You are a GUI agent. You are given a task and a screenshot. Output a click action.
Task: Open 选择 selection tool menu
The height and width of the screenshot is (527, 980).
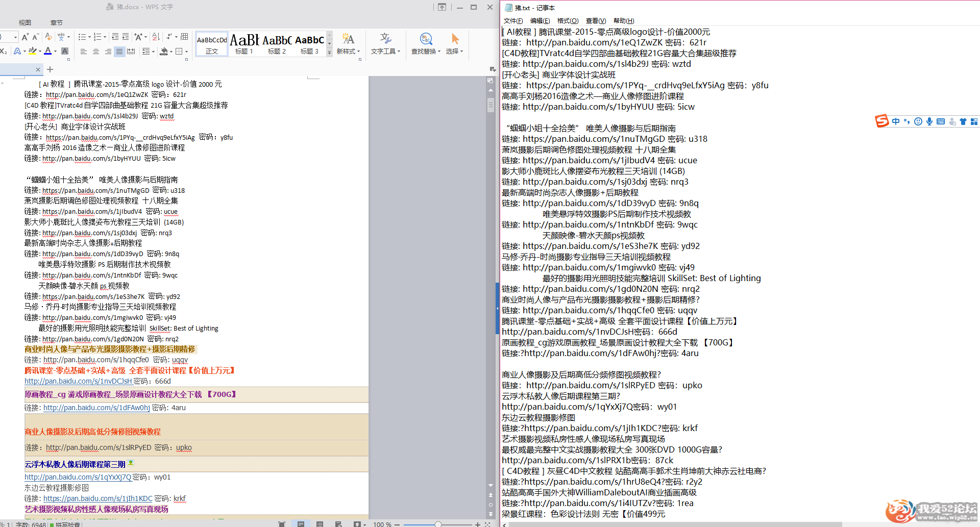(454, 44)
